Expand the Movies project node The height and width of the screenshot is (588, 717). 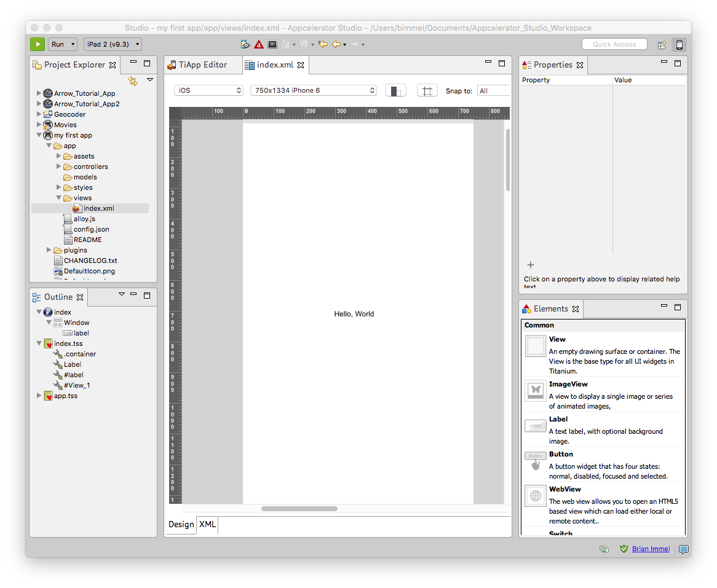click(x=39, y=124)
